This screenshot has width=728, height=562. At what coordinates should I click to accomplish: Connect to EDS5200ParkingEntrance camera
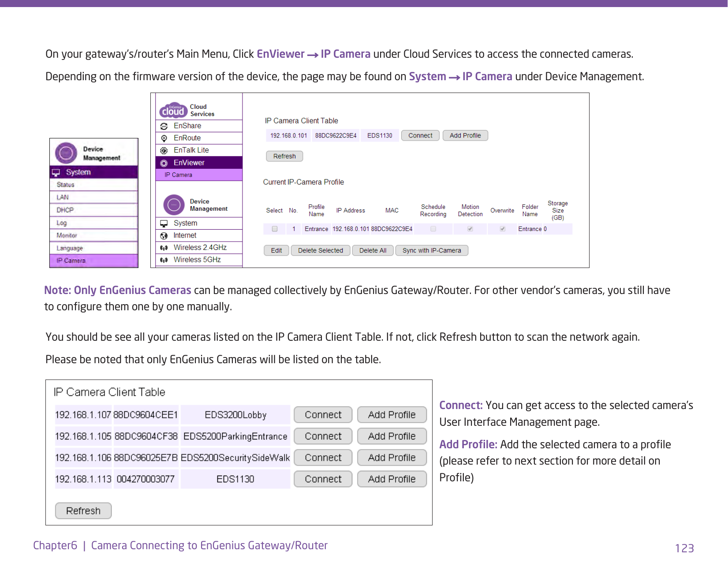323,436
